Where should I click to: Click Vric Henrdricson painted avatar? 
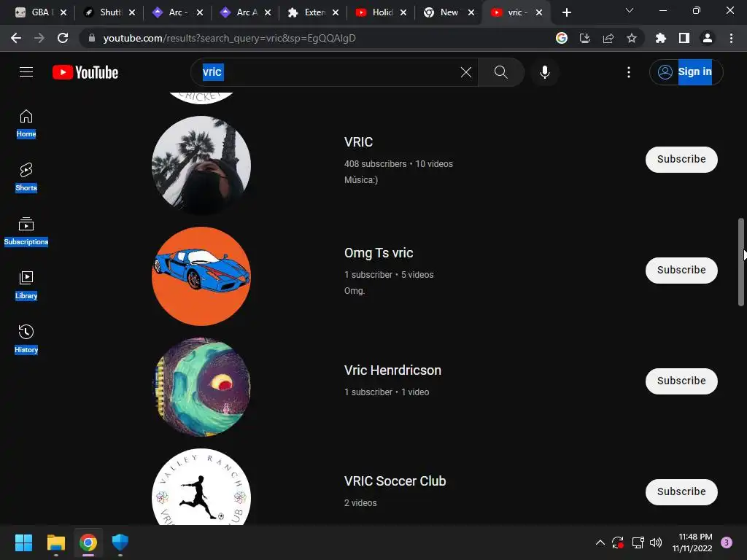point(201,386)
